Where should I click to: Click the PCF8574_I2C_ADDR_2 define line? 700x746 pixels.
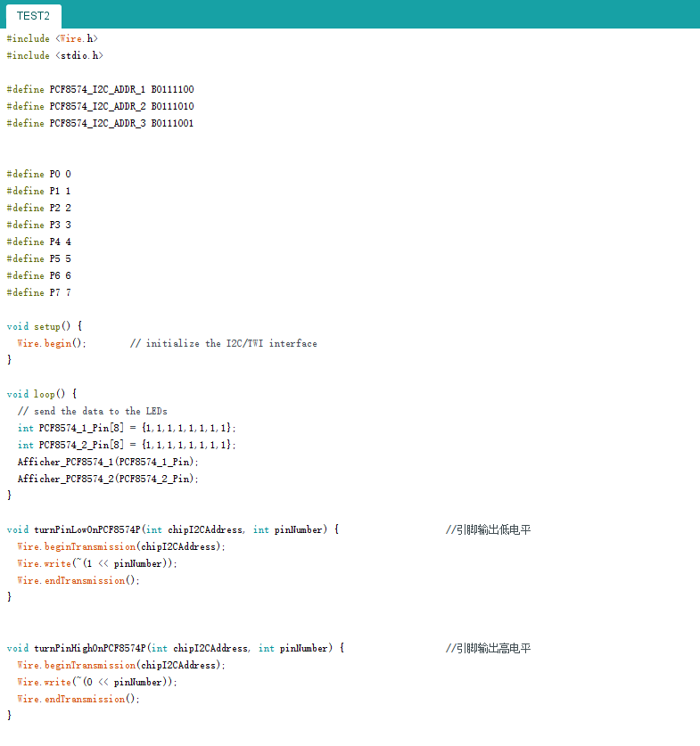point(100,106)
